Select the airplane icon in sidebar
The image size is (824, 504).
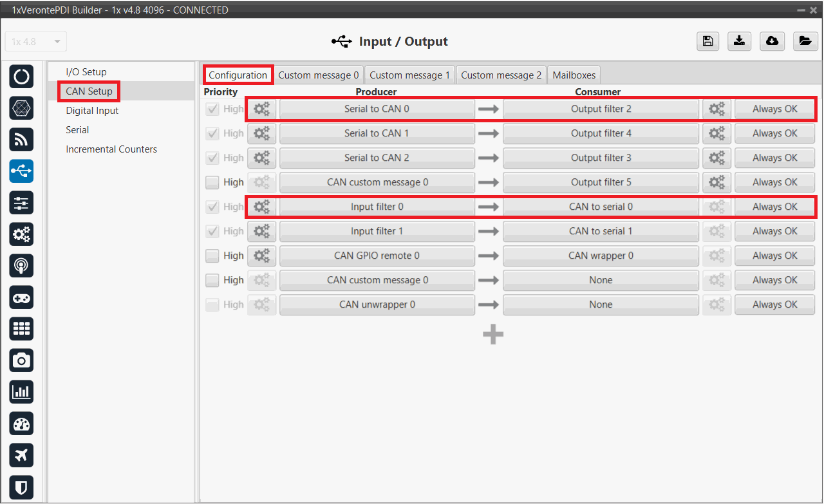(22, 455)
